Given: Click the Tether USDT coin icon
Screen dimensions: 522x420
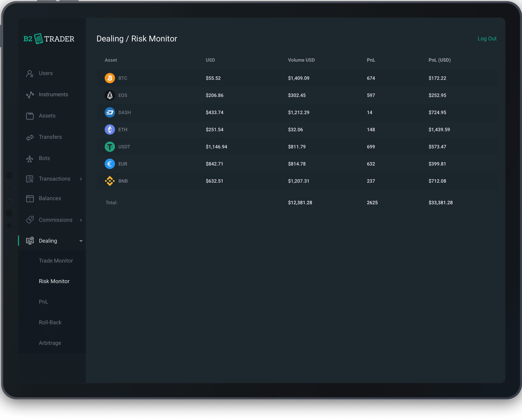Looking at the screenshot, I should 110,147.
